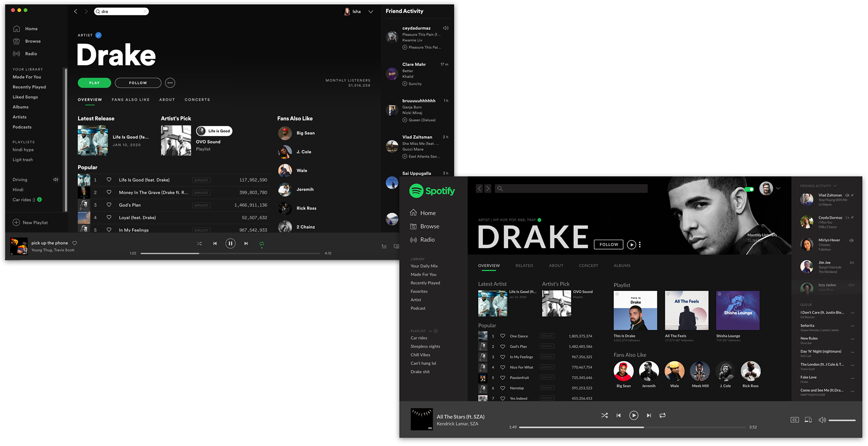Screen dimensions: 868x446
Task: Switch off the green toggle near the profile avatar
Action: 749,190
